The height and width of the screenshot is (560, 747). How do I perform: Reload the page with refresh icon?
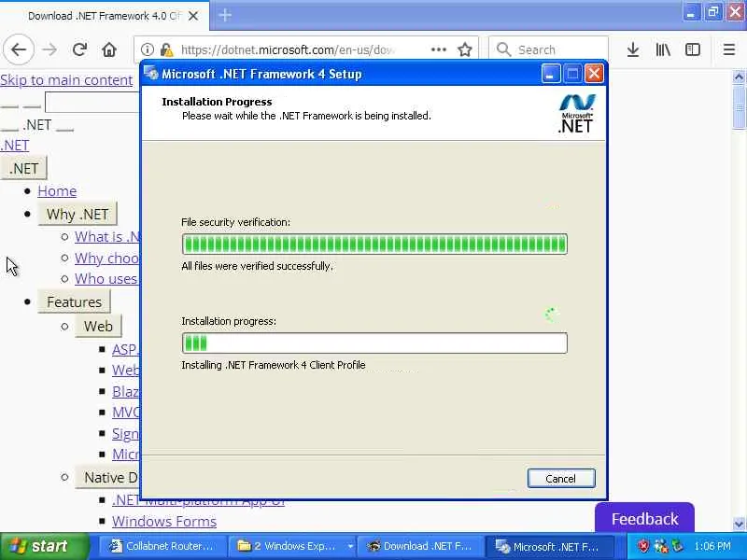79,49
